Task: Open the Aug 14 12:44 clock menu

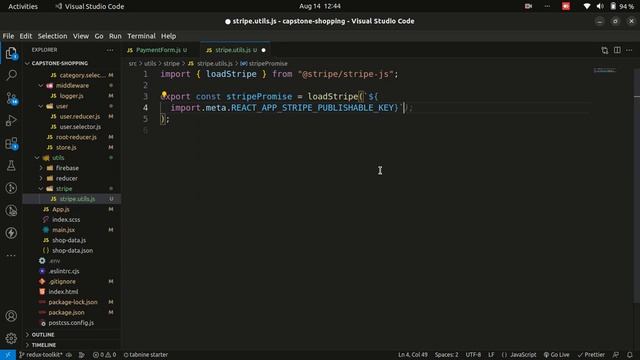Action: (x=320, y=6)
